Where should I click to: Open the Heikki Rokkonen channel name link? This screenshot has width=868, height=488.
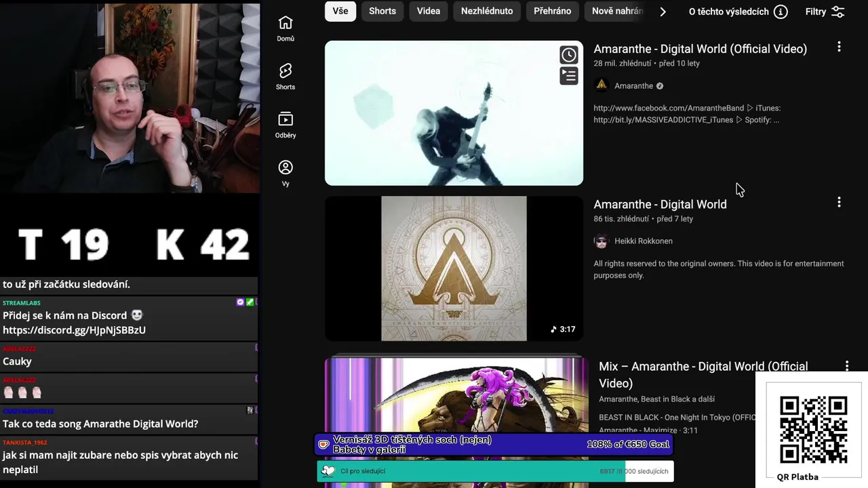tap(644, 241)
